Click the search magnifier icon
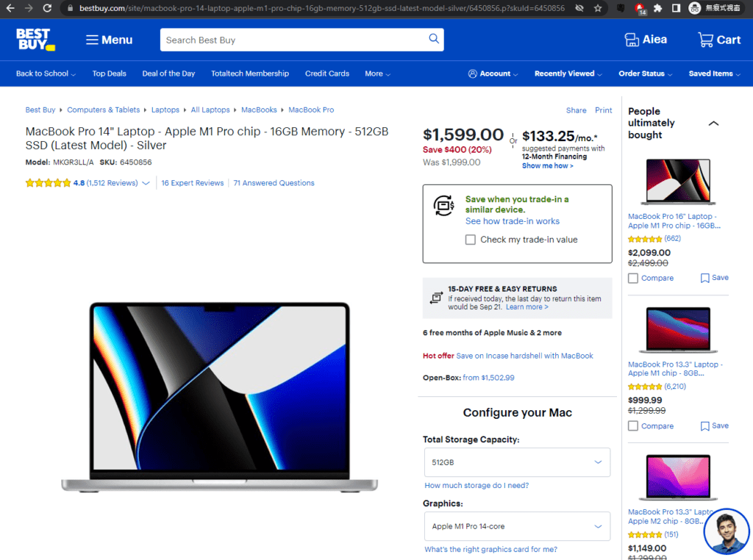 pos(434,39)
